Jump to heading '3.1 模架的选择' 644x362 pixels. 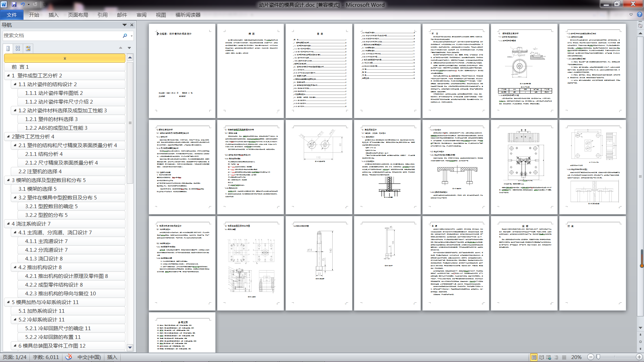(37, 189)
